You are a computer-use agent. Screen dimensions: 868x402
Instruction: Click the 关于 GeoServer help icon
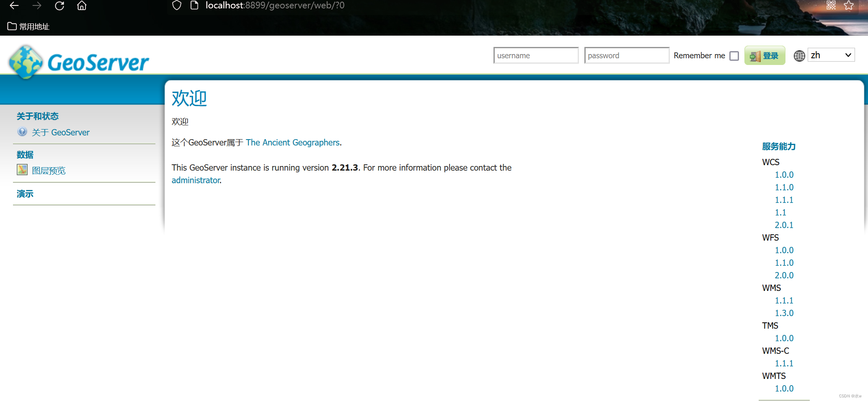point(22,132)
